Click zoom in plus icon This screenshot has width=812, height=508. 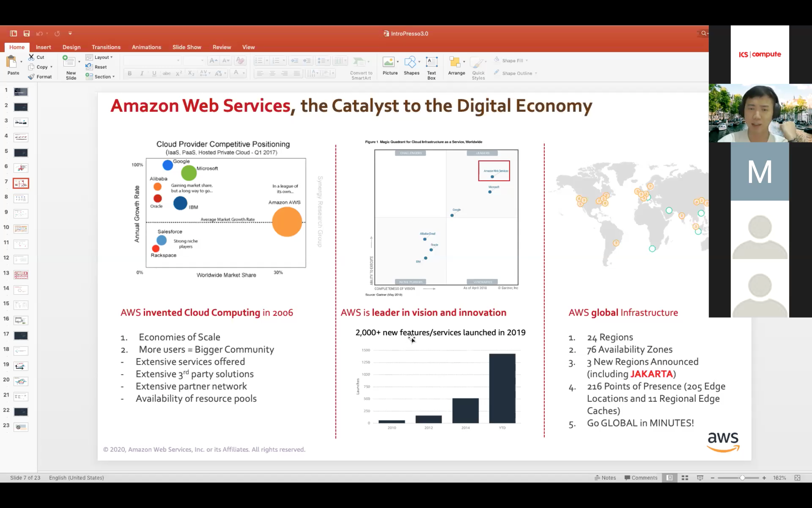[764, 478]
